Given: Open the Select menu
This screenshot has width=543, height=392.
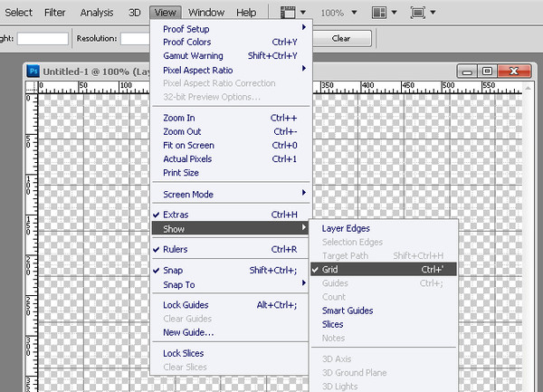Looking at the screenshot, I should pos(18,13).
